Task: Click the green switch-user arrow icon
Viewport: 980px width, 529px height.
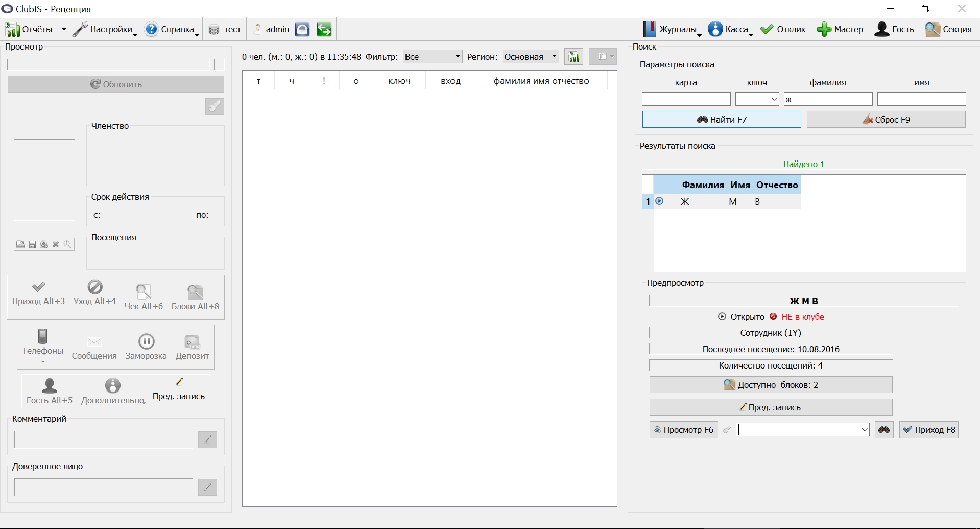Action: (x=324, y=29)
